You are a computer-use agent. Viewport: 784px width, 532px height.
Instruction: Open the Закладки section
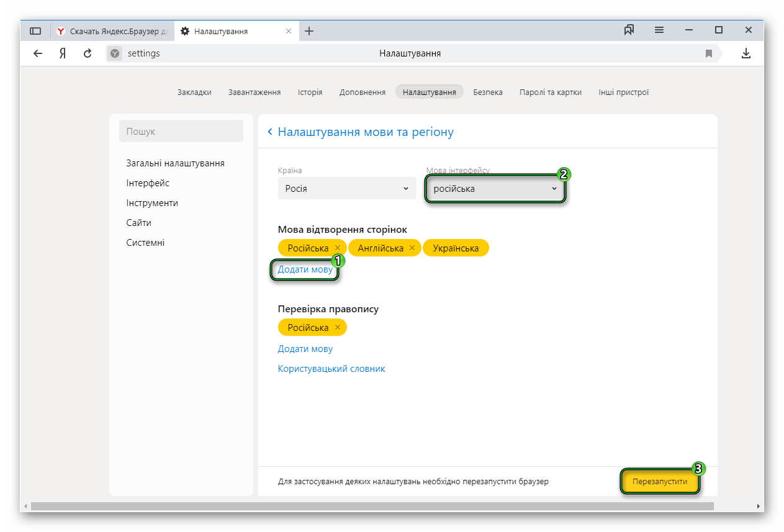pos(194,92)
